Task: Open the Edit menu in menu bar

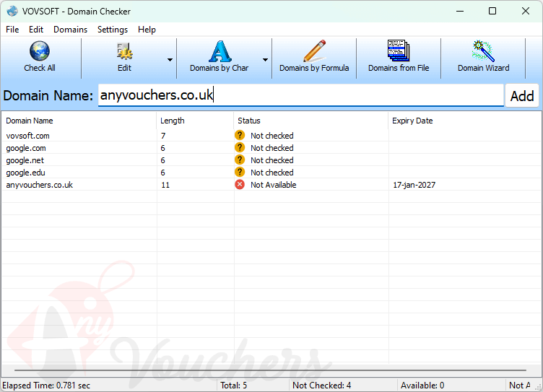Action: (x=36, y=30)
